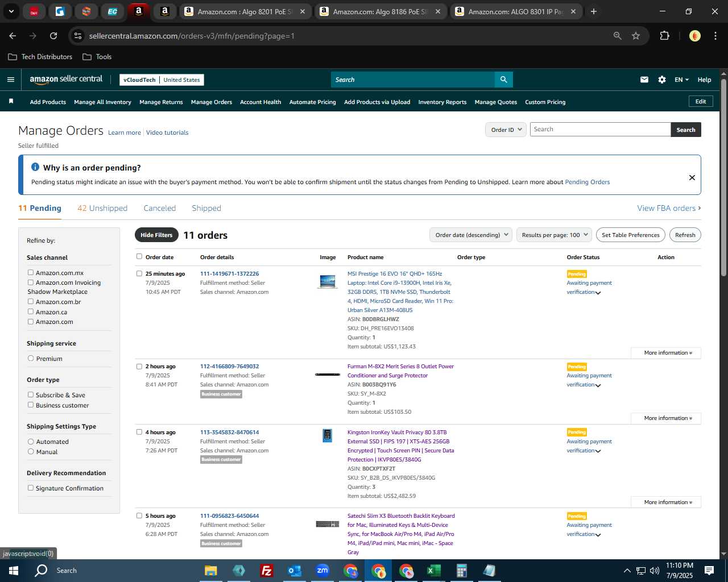Screen dimensions: 728x582
Task: Switch to the Canceled orders tab
Action: click(160, 208)
